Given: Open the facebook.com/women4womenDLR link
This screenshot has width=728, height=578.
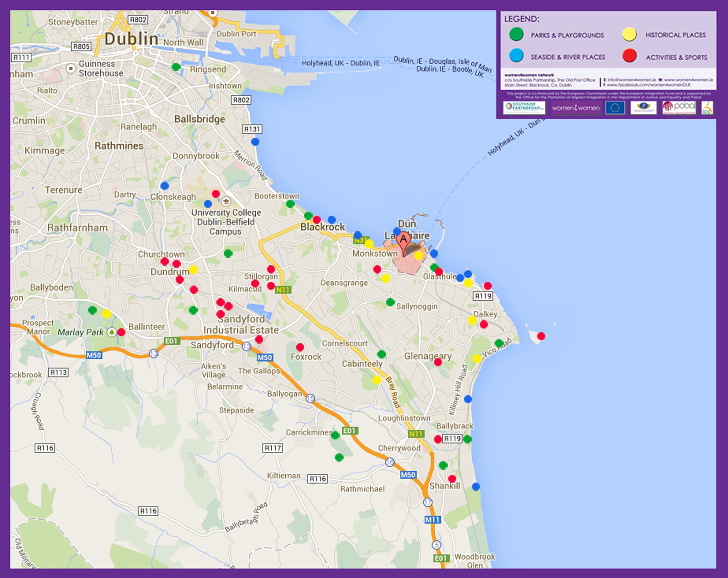Looking at the screenshot, I should coord(648,85).
